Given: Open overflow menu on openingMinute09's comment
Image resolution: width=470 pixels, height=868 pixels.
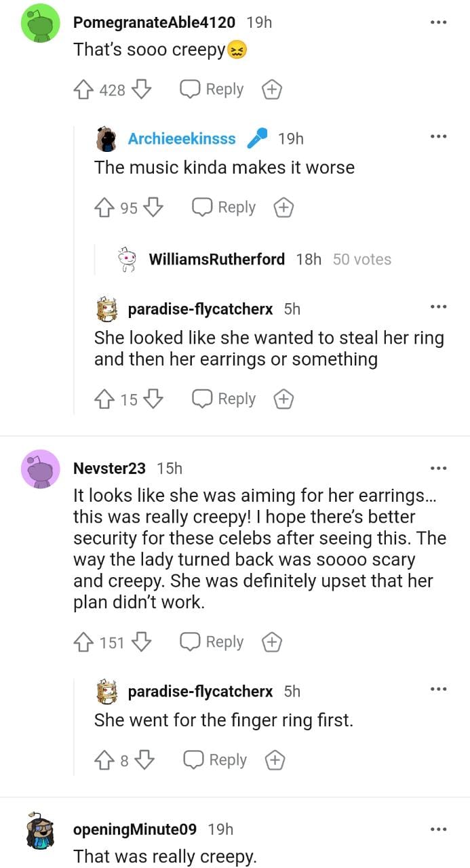Looking at the screenshot, I should (439, 829).
